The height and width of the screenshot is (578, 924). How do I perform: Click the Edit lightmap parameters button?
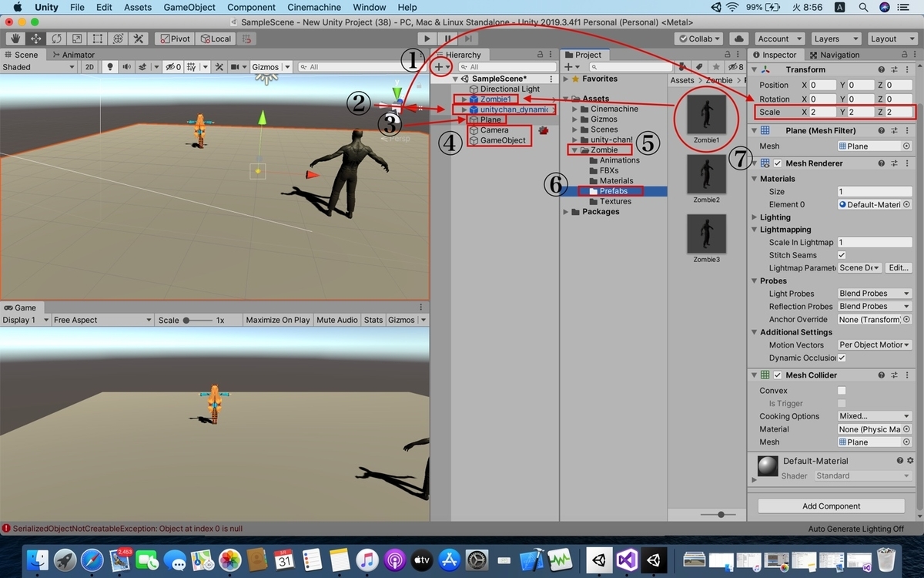(898, 267)
